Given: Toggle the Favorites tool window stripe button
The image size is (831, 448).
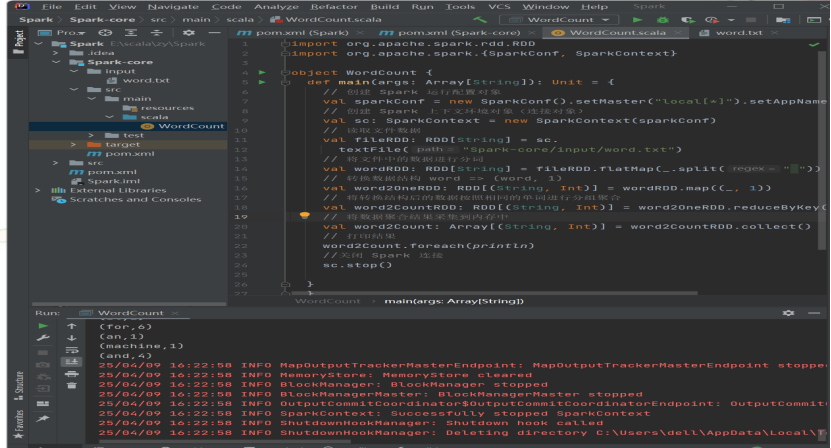Looking at the screenshot, I should 19,425.
